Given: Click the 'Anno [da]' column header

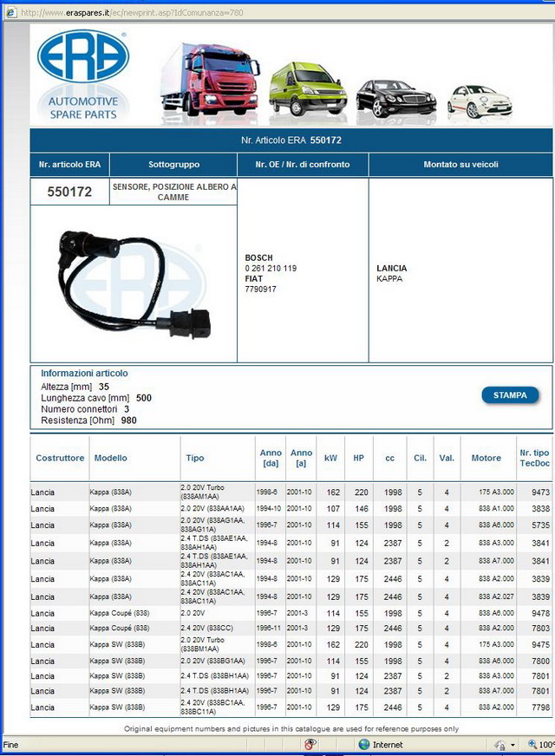Looking at the screenshot, I should tap(271, 458).
